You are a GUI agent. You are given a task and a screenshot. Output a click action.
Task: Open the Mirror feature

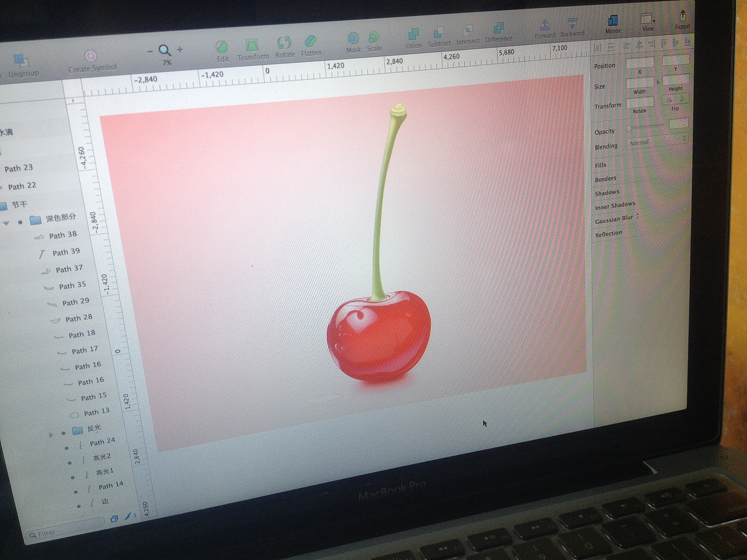(x=612, y=21)
